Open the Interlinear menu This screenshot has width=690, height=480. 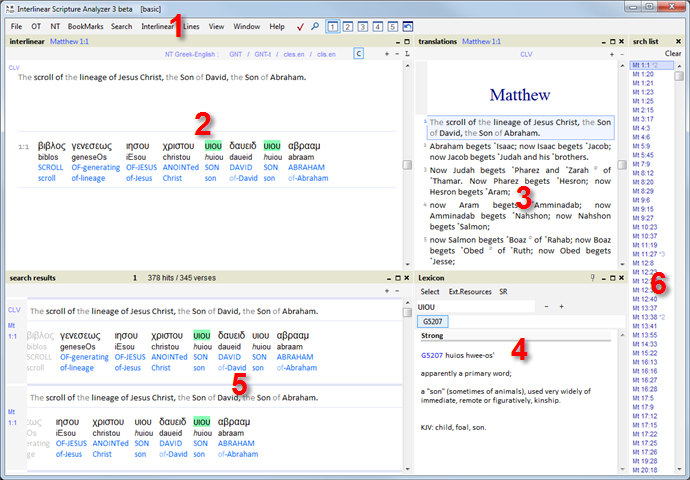[158, 25]
